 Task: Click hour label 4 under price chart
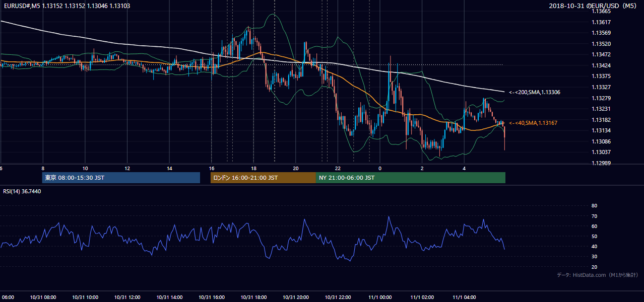click(464, 169)
